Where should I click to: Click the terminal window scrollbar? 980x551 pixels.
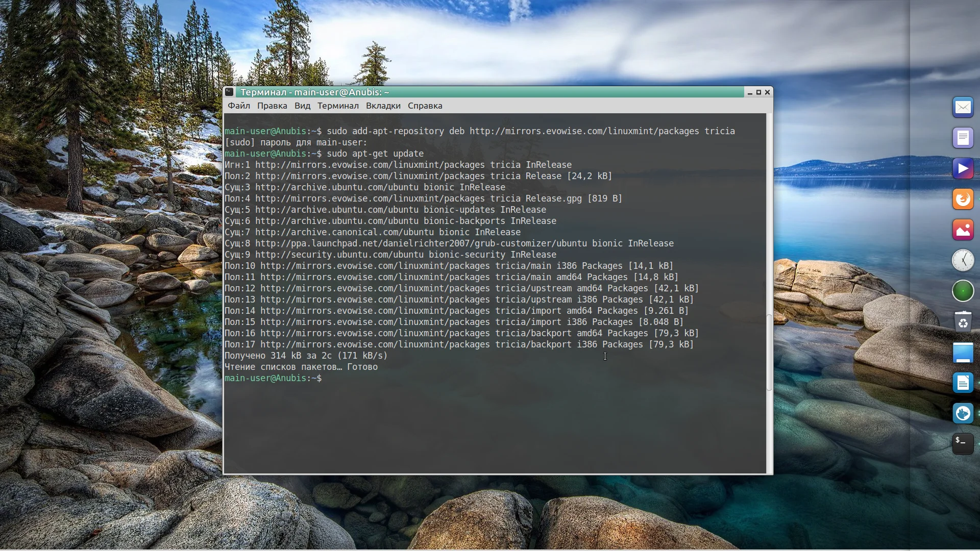coord(769,352)
